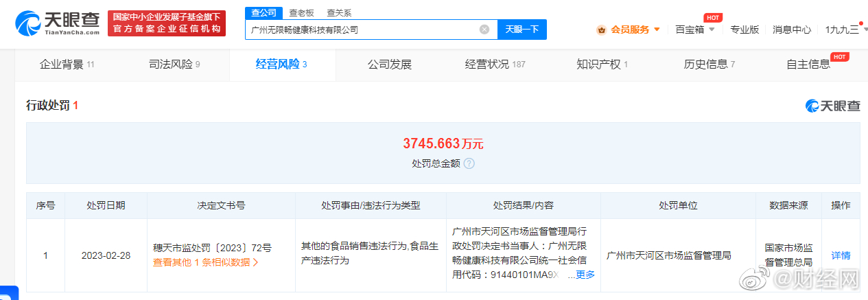
Task: Open the 专业版 link
Action: click(x=744, y=30)
